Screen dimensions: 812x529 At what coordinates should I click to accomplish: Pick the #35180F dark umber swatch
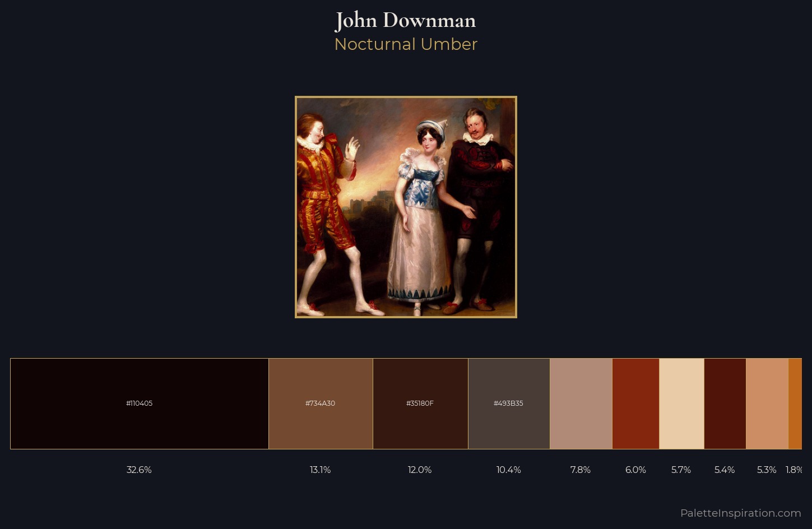(x=420, y=403)
